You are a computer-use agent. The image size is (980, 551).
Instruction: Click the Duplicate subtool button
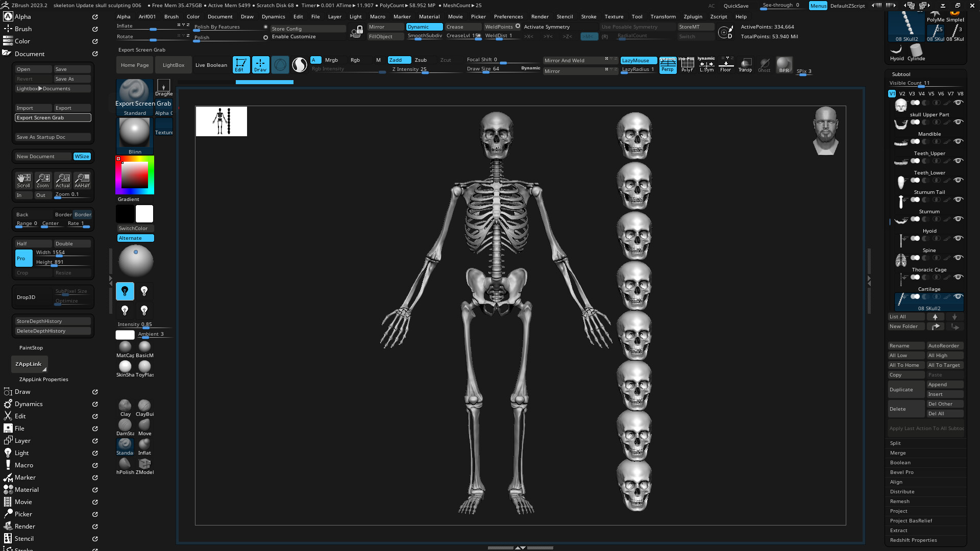(906, 389)
